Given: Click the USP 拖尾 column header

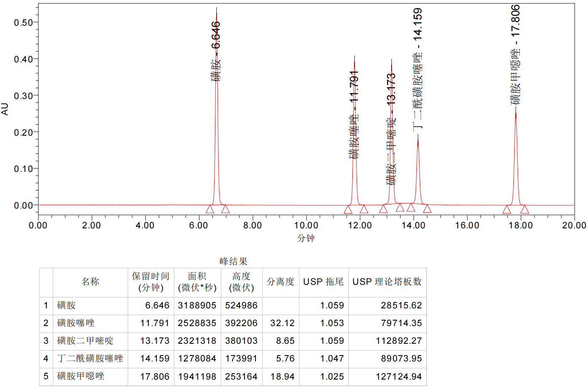Looking at the screenshot, I should coord(323,282).
